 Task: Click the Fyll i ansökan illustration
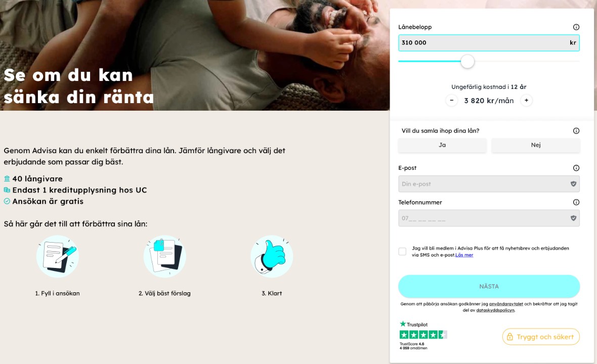coord(58,256)
